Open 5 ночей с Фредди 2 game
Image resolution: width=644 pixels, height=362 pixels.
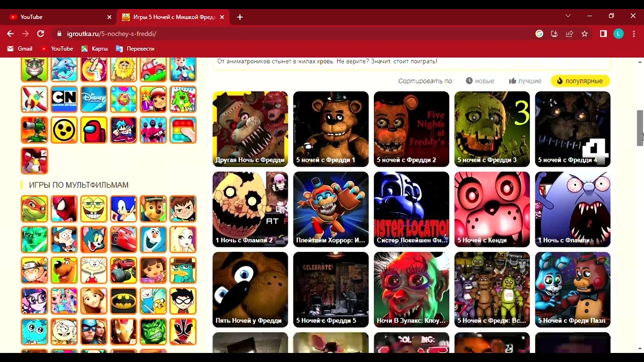click(x=411, y=129)
